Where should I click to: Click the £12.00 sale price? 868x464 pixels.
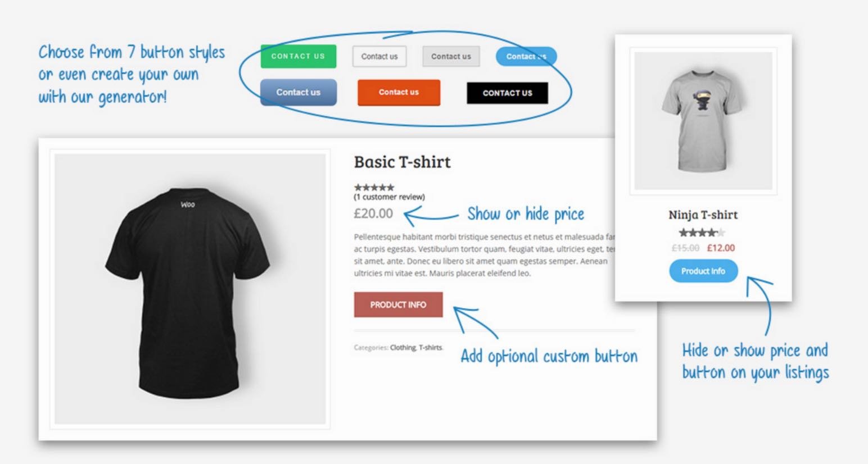pyautogui.click(x=721, y=248)
